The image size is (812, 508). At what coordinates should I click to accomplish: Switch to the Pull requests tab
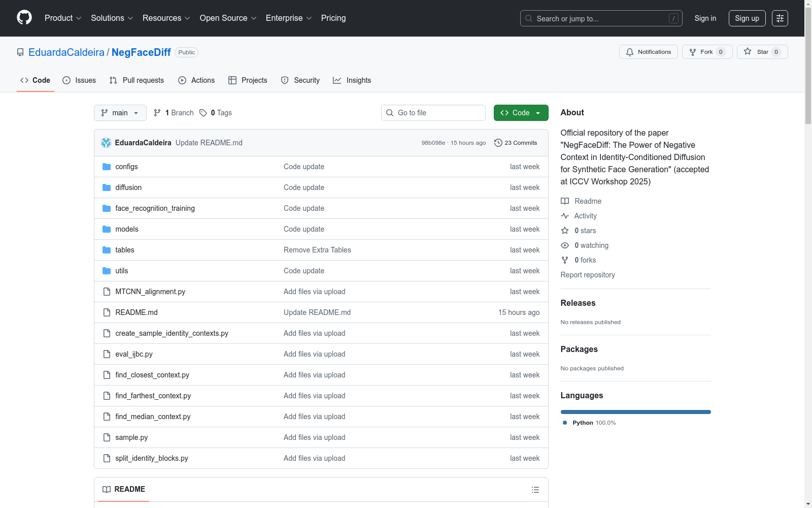137,80
